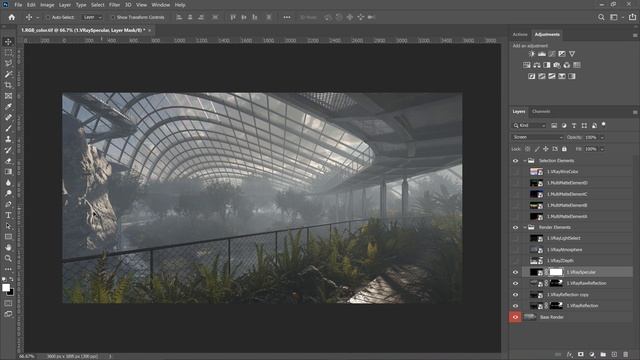The height and width of the screenshot is (360, 640).
Task: Select the Lasso tool
Action: point(8,63)
